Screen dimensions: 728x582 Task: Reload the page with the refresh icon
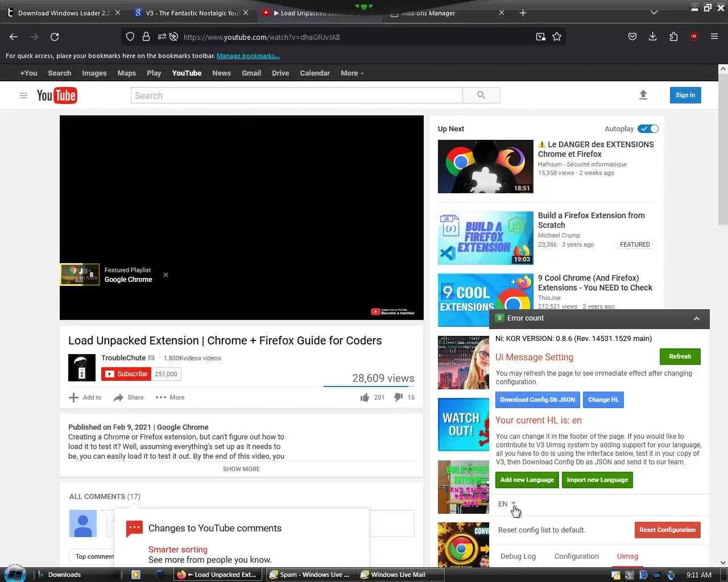55,37
